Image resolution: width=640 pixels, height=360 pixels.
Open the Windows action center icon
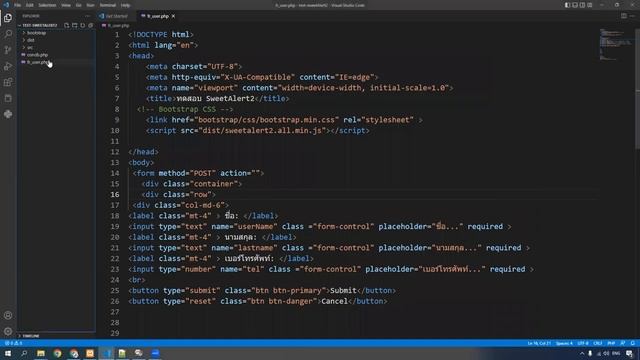(630, 353)
